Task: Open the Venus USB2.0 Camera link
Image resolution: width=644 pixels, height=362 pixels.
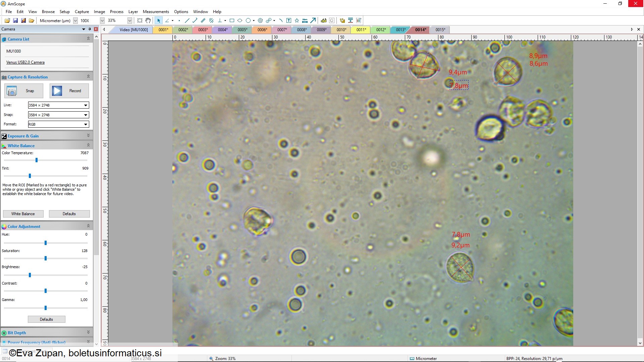Action: (25, 62)
